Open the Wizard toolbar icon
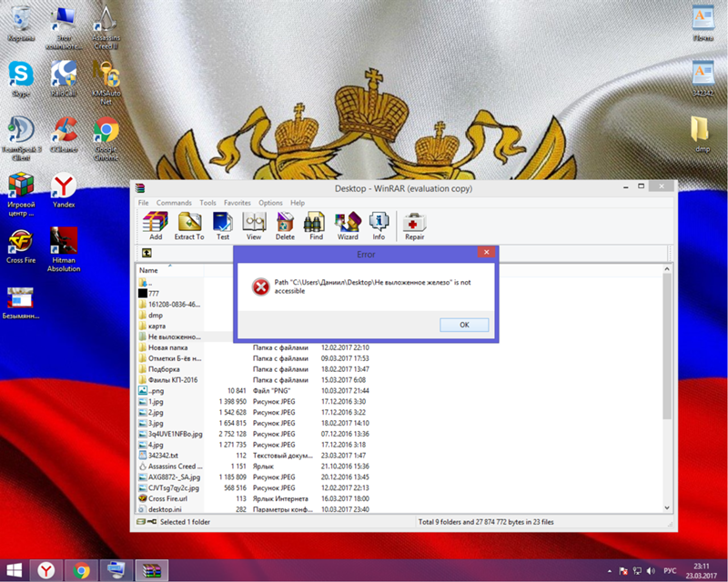 point(348,226)
